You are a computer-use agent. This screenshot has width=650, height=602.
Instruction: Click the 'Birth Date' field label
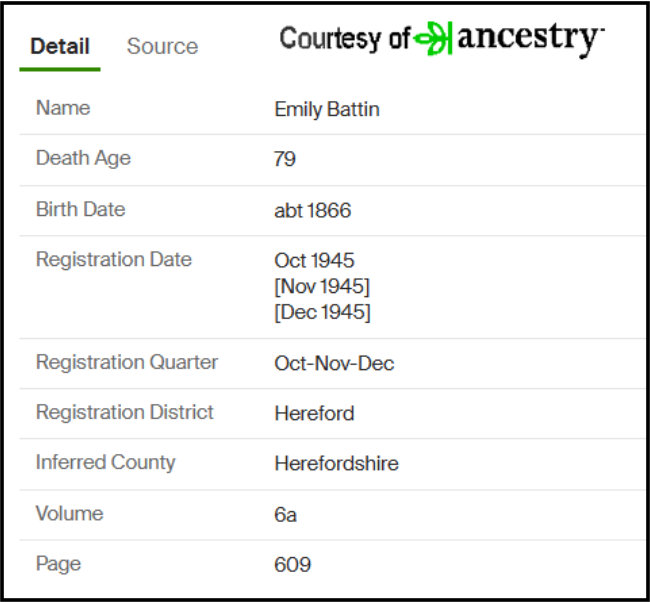pyautogui.click(x=80, y=210)
